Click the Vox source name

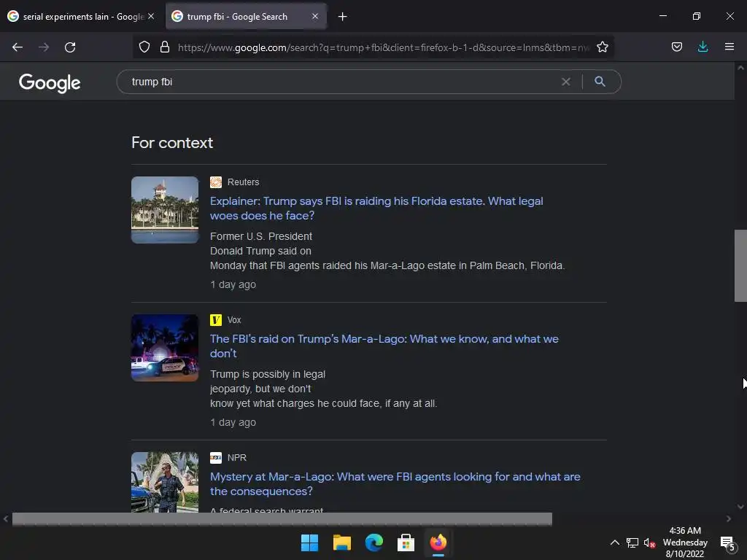tap(234, 320)
